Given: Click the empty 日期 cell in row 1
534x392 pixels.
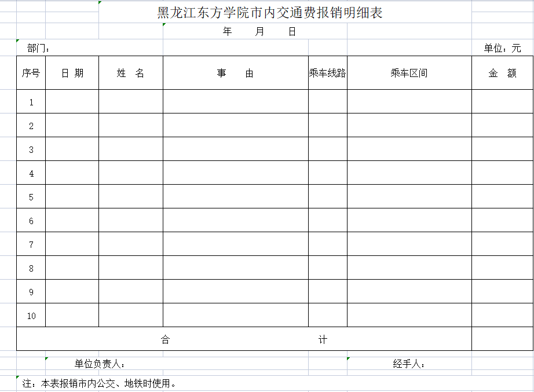Looking at the screenshot, I should (x=72, y=101).
